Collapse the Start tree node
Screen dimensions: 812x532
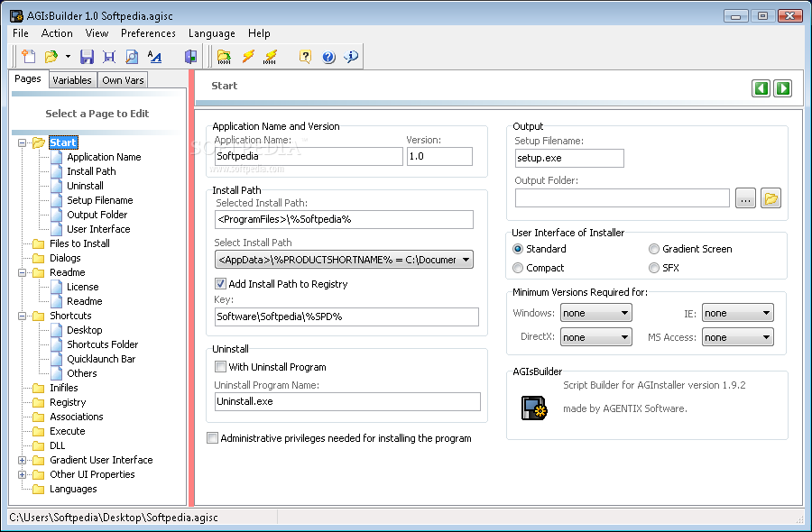pyautogui.click(x=22, y=142)
